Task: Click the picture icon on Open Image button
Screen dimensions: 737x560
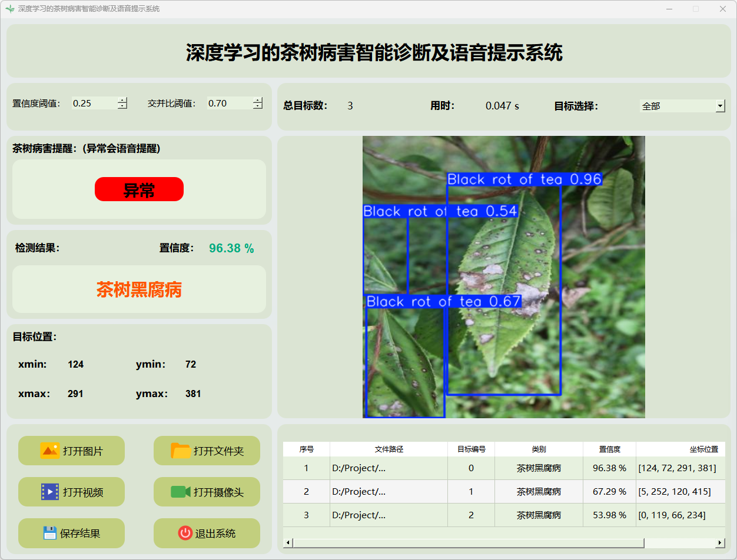Action: pos(49,451)
